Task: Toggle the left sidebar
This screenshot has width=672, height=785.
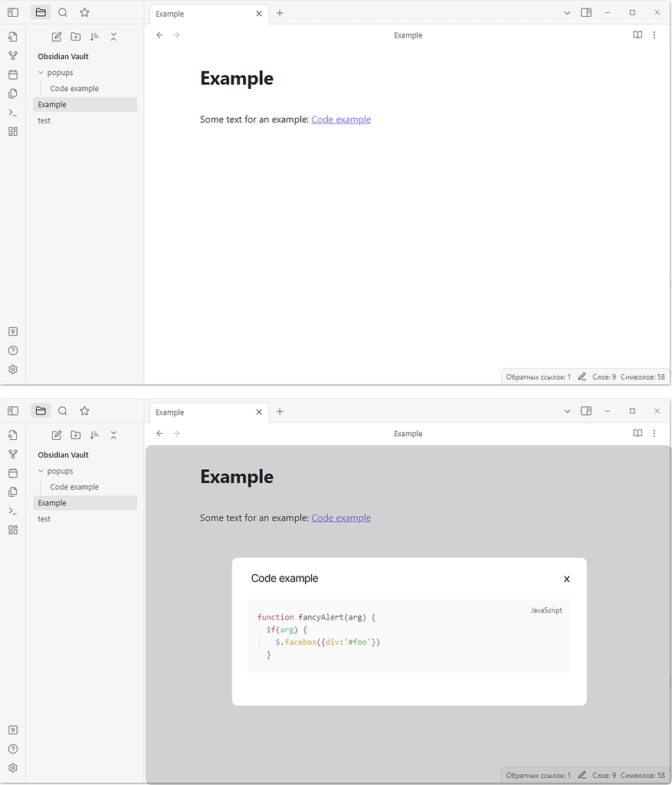Action: [12, 12]
